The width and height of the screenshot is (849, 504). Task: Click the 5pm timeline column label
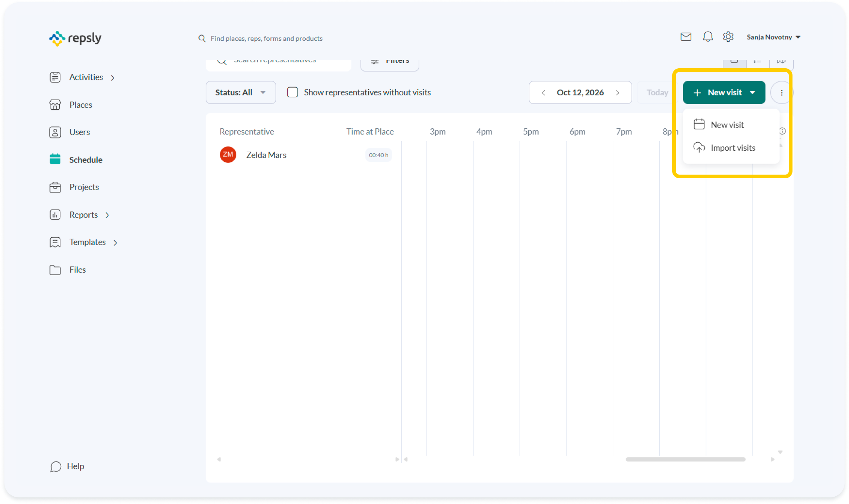pyautogui.click(x=531, y=132)
